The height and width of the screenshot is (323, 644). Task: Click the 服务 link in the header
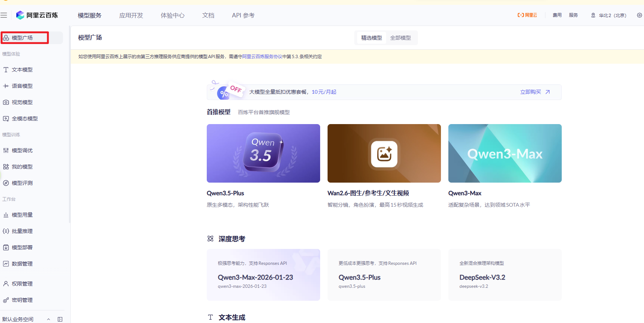tap(574, 15)
